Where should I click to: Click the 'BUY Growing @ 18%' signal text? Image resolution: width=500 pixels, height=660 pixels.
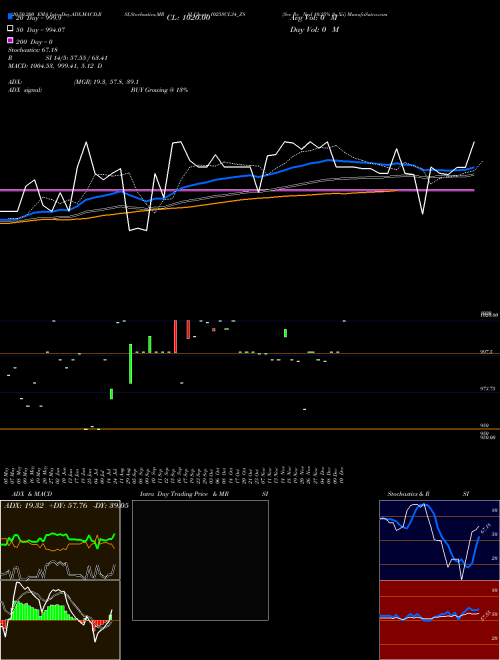[x=159, y=90]
